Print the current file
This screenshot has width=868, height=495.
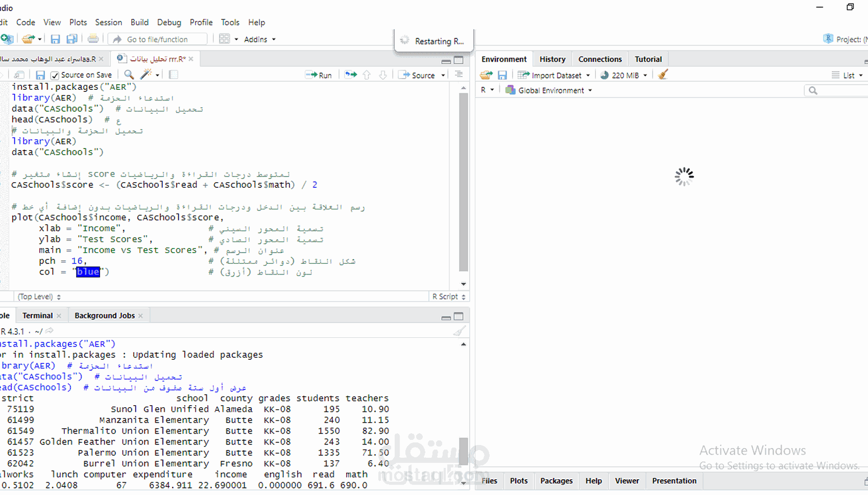point(93,39)
